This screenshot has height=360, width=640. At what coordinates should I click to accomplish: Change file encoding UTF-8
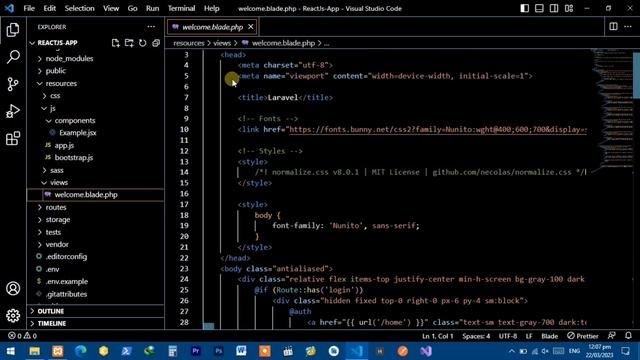pos(508,336)
